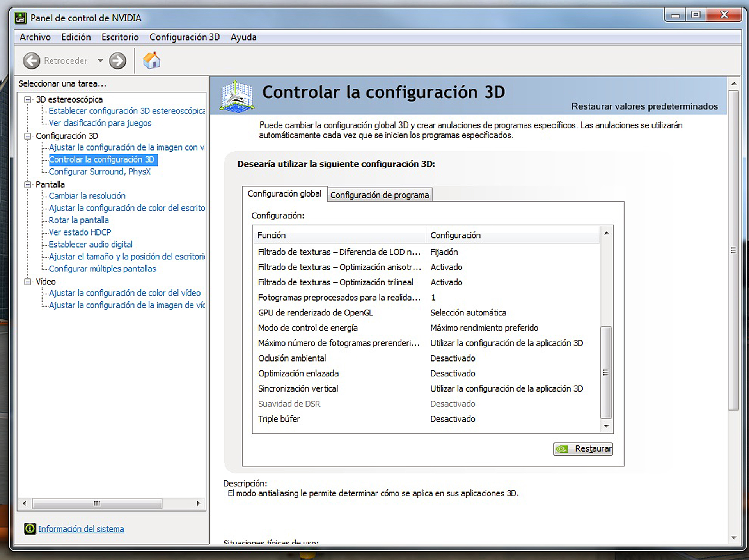Collapse the Configuración 3D tree node
Viewport: 749px width, 560px height.
tap(28, 136)
